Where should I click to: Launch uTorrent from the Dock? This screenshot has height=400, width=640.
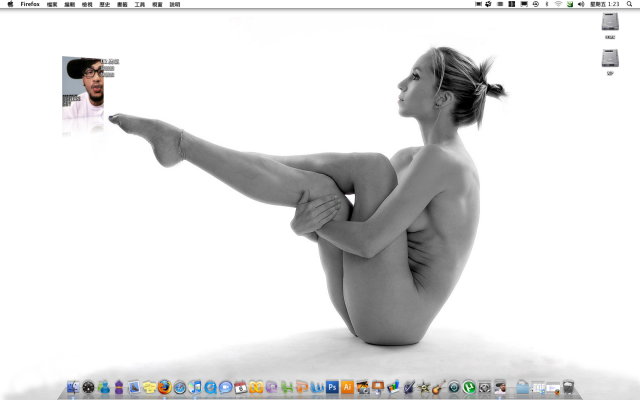469,387
